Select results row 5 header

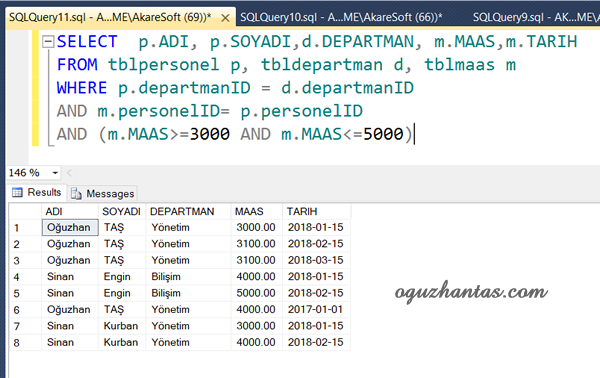[x=25, y=293]
